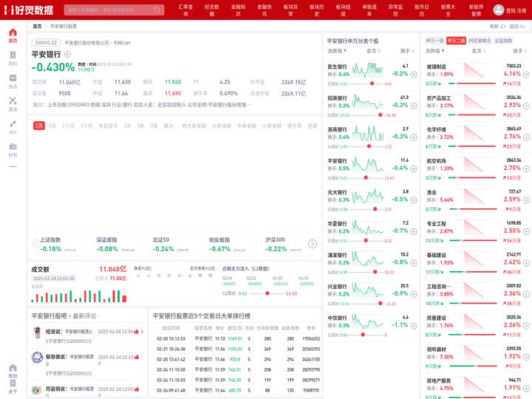
Task: Click the search magnifier icon
Action: (x=157, y=10)
